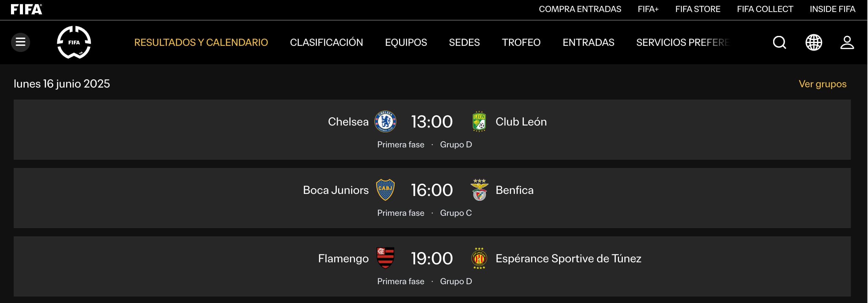Click the Club León crest
This screenshot has height=303, width=868.
pos(479,121)
